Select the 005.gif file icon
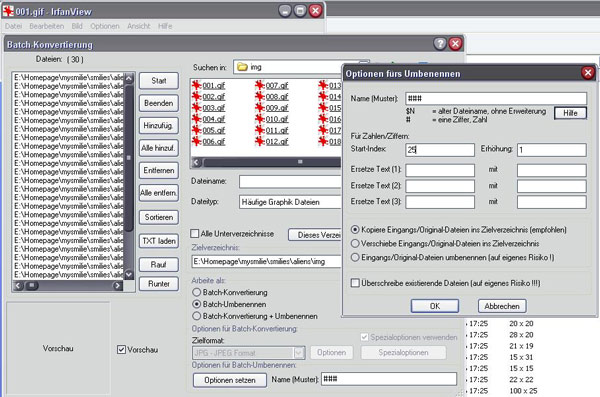Screen dimensions: 600x397 (197, 130)
